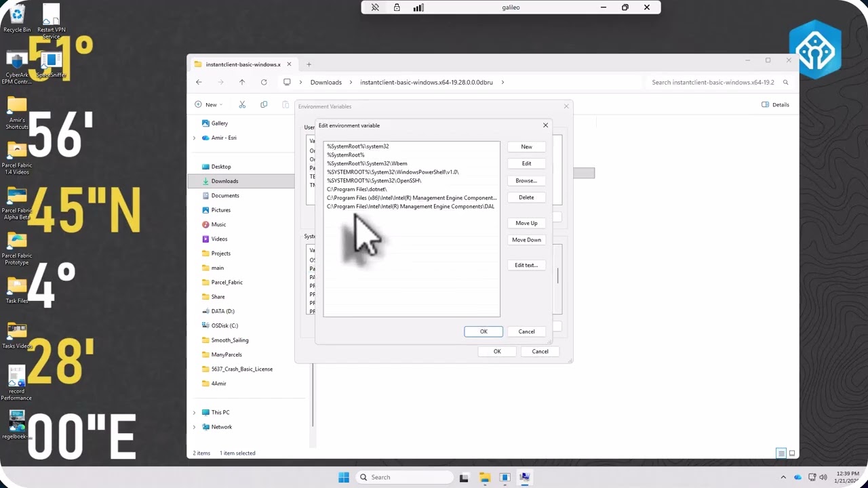Viewport: 868px width, 488px height.
Task: Open the Smooth_Sailing folder in sidebar
Action: [230, 340]
